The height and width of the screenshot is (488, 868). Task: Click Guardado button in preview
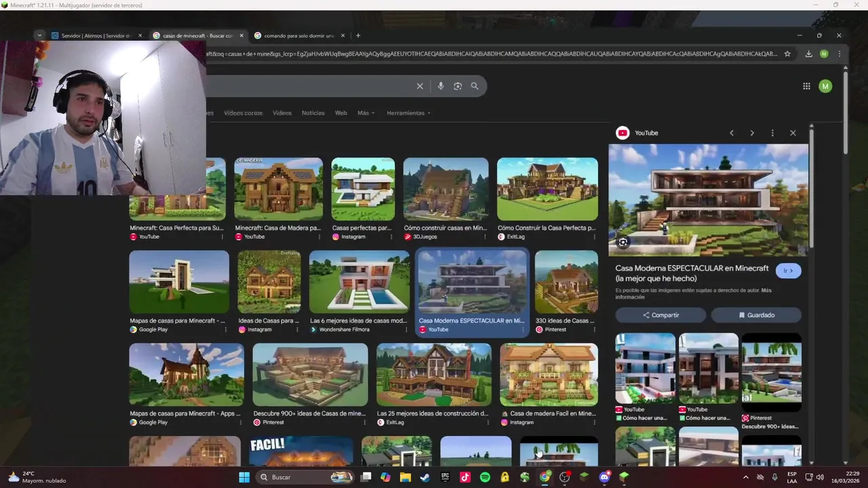pyautogui.click(x=756, y=315)
